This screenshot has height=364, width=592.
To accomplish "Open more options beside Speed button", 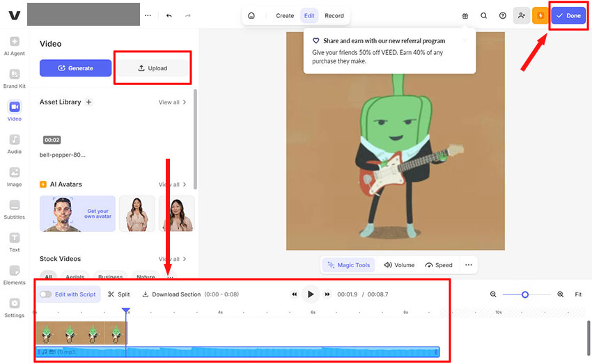I will (x=469, y=265).
